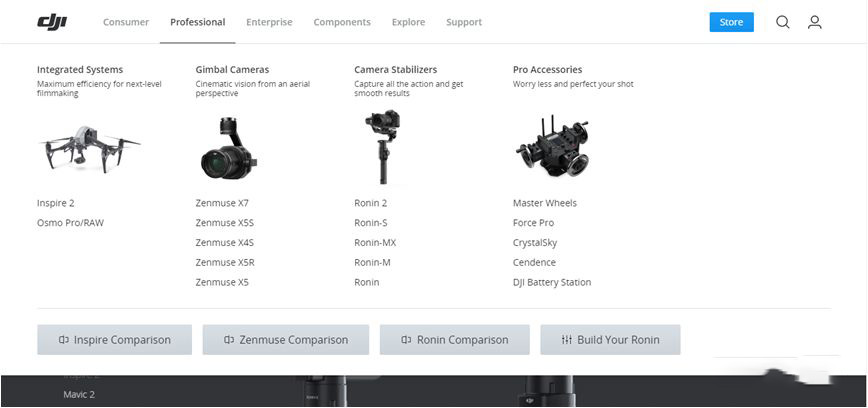Open the user account icon
The image size is (868, 408).
(814, 22)
